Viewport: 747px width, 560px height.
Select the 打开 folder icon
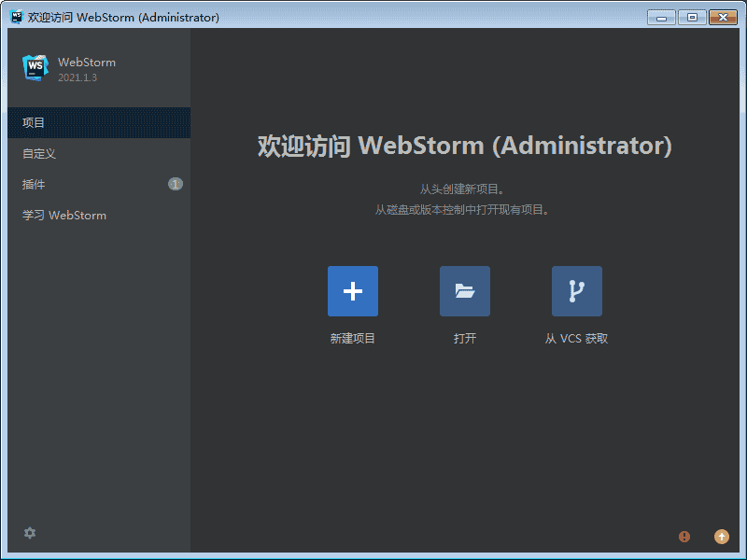click(x=465, y=291)
